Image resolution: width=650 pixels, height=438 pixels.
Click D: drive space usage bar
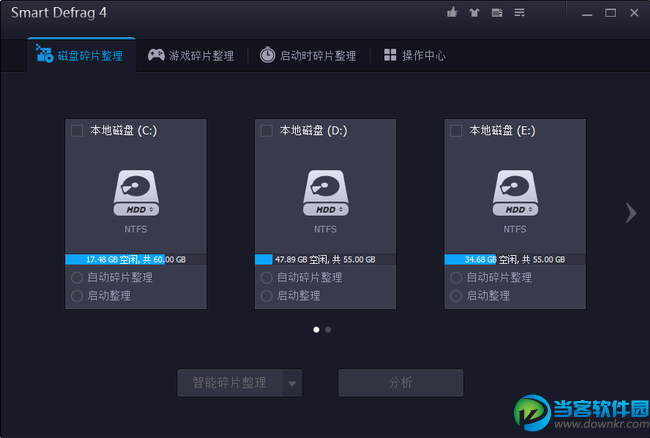(x=325, y=259)
